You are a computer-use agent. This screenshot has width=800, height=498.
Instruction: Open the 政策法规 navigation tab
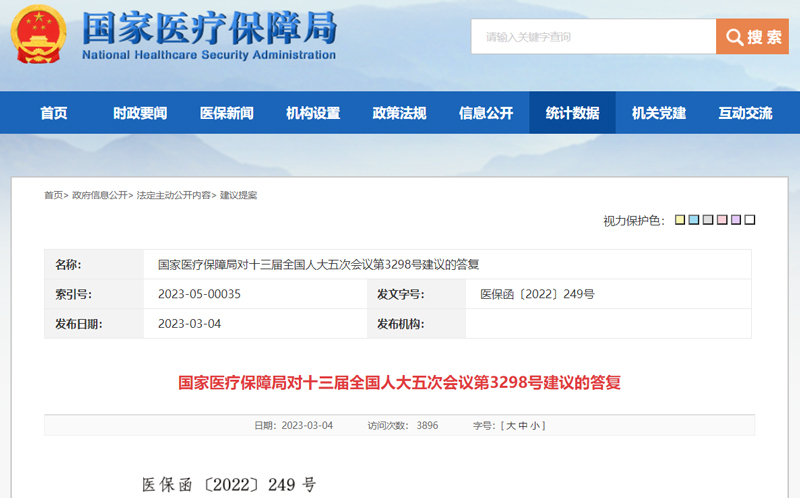tap(399, 113)
